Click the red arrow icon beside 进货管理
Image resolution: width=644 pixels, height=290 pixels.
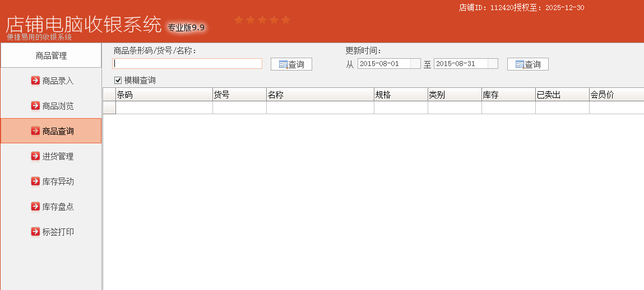35,156
